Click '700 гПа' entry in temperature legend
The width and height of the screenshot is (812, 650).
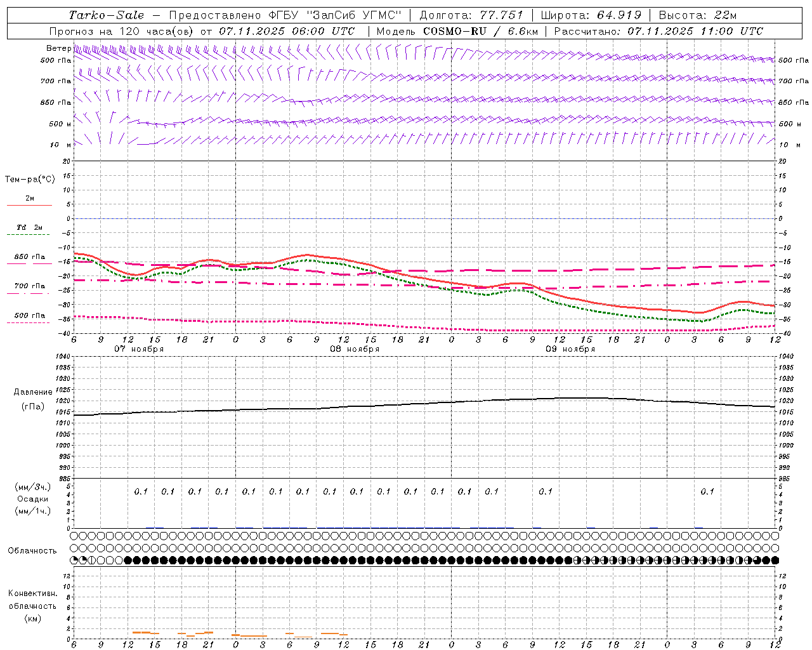click(29, 286)
